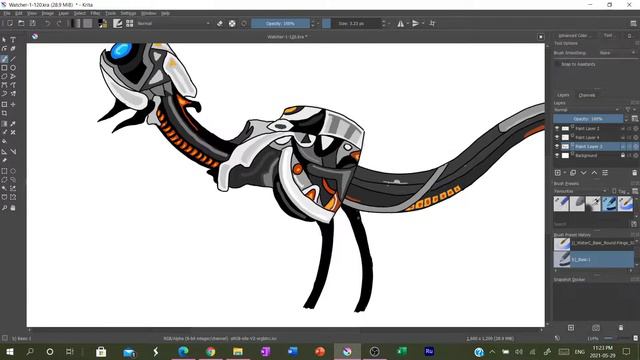The width and height of the screenshot is (640, 360).
Task: Open the Edit menu
Action: (19, 13)
